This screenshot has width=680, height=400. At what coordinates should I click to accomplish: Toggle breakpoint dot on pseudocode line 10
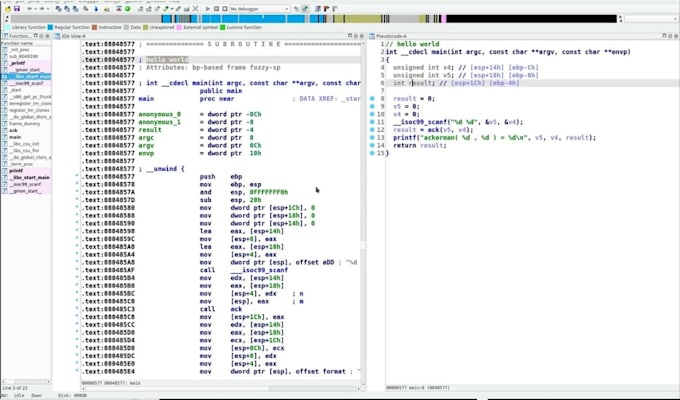[372, 114]
